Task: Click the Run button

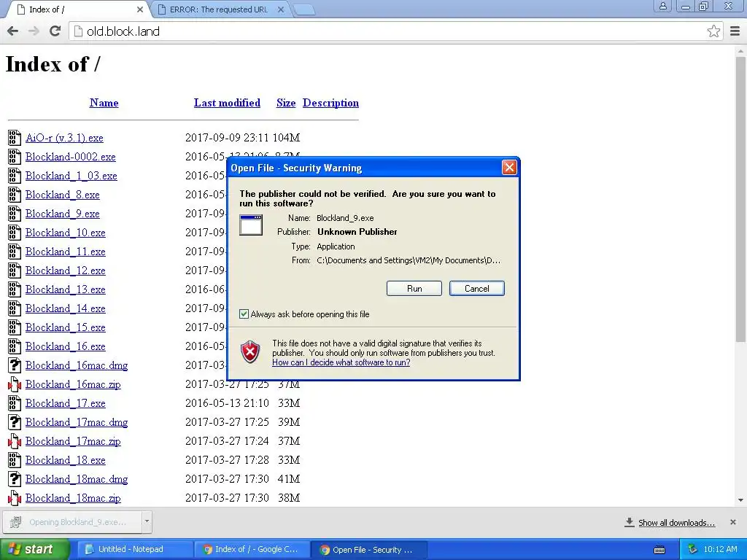Action: pyautogui.click(x=414, y=289)
